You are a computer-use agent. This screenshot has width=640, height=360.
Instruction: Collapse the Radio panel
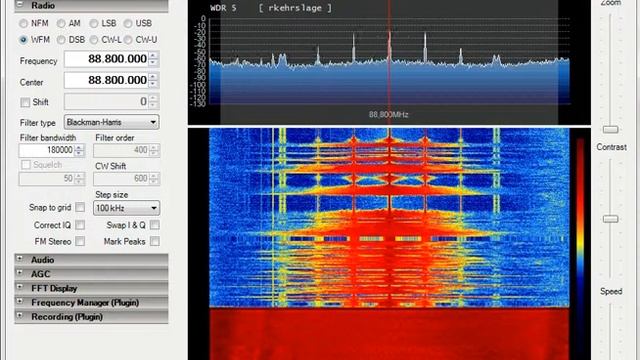click(20, 4)
